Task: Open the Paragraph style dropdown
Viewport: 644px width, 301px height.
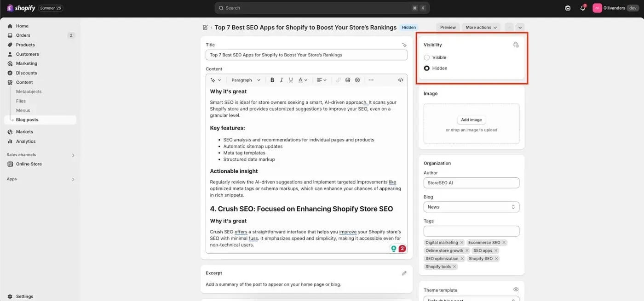Action: coord(246,80)
